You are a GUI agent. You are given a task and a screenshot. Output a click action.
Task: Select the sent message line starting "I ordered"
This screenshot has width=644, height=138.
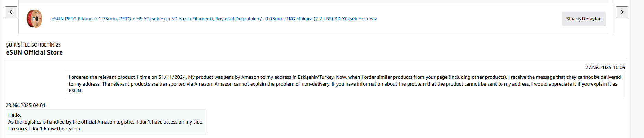tap(345, 77)
